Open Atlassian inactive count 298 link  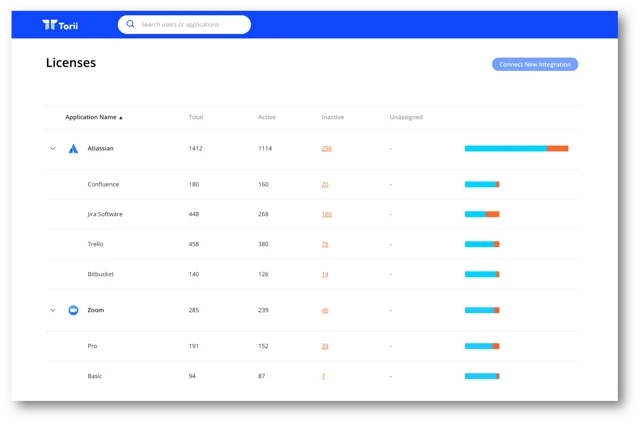click(327, 149)
